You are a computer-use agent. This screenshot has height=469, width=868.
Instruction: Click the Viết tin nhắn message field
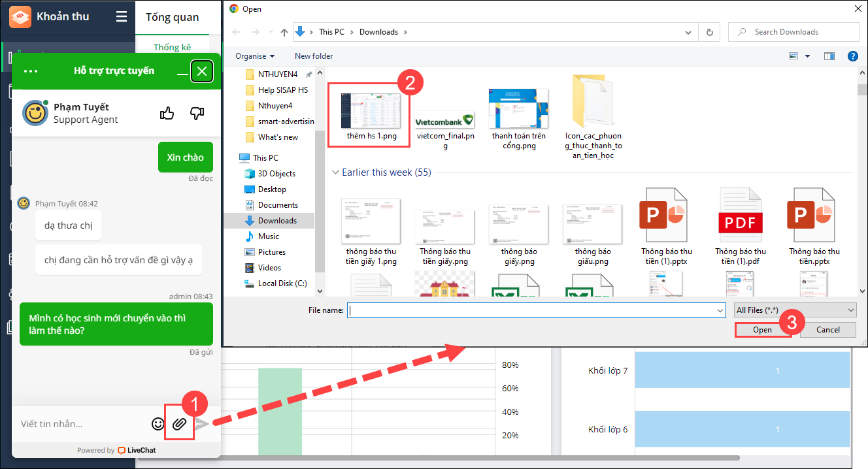tap(82, 424)
